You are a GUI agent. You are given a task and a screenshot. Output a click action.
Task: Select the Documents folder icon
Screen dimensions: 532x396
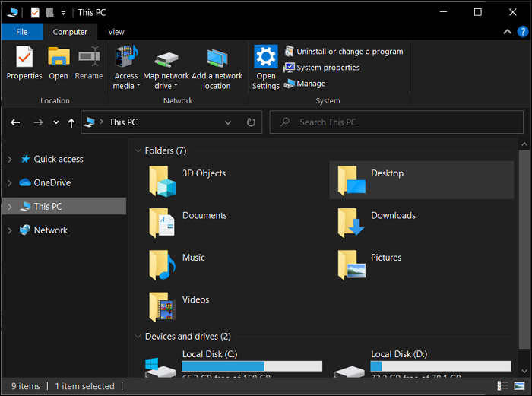[162, 223]
